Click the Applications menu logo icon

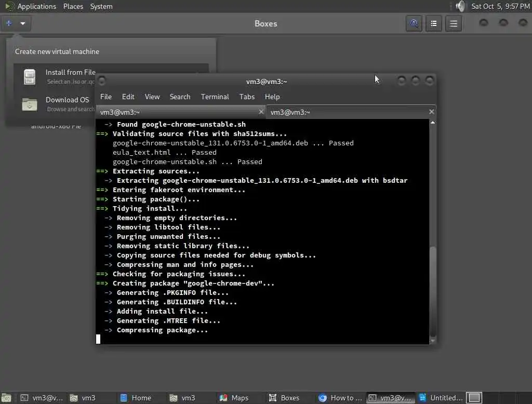9,6
